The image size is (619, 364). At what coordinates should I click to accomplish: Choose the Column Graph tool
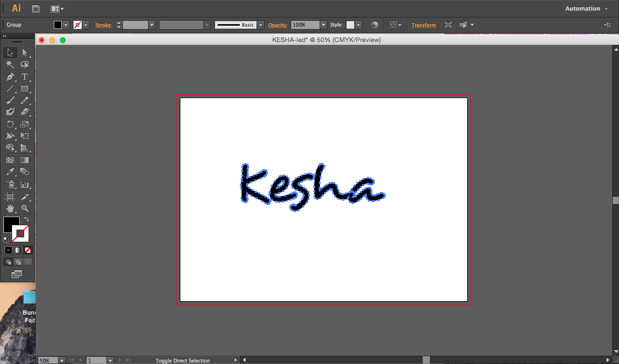tap(25, 184)
